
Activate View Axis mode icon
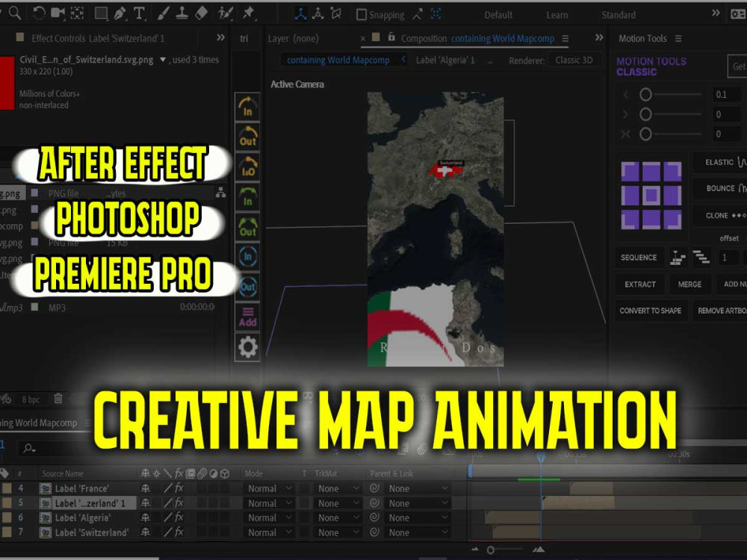click(x=336, y=14)
